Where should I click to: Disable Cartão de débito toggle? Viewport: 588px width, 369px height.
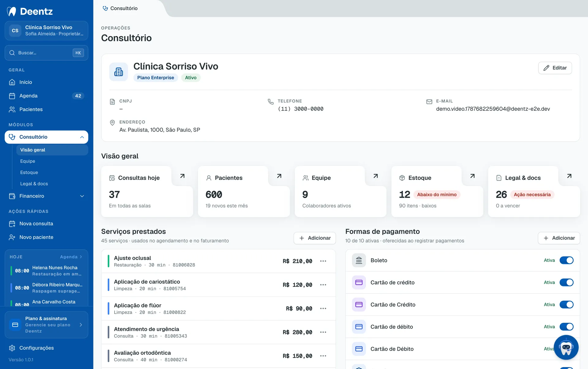point(567,327)
